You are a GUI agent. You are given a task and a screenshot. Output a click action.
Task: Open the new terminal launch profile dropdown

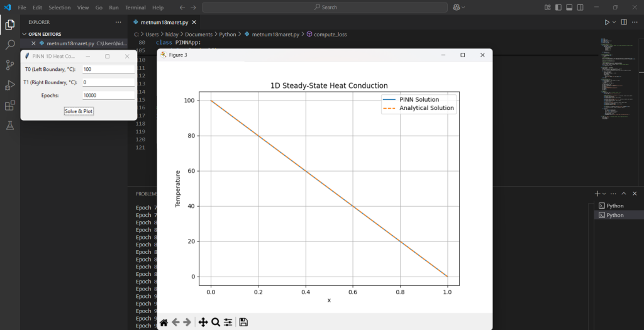click(x=605, y=194)
